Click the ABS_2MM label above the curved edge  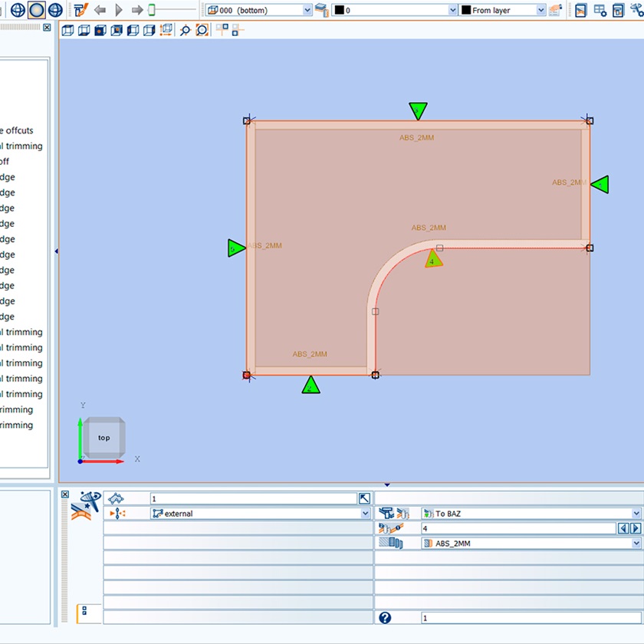(429, 228)
